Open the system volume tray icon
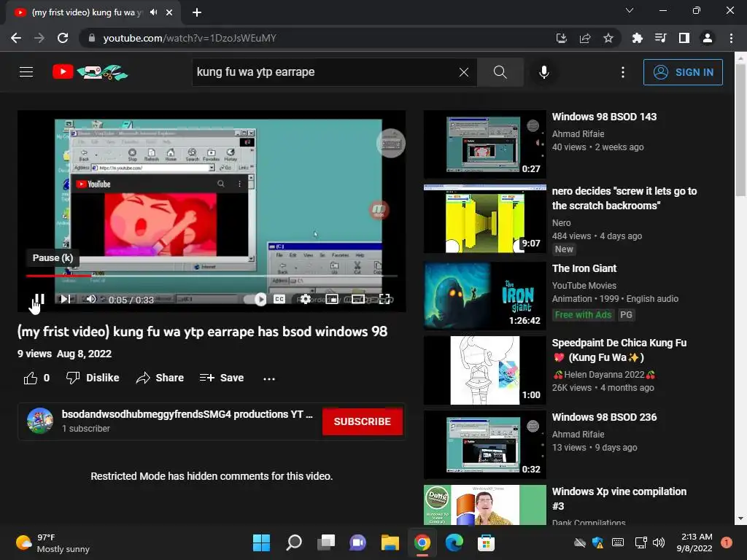 [659, 542]
